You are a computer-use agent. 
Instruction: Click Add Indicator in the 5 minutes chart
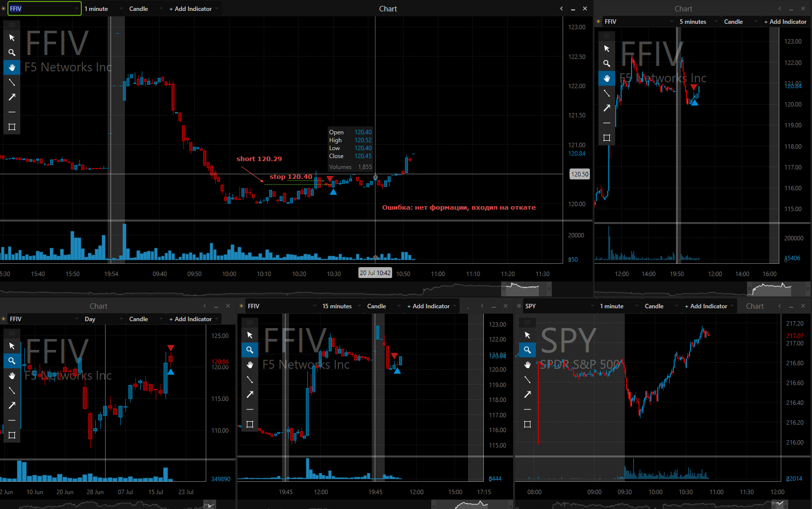(785, 22)
